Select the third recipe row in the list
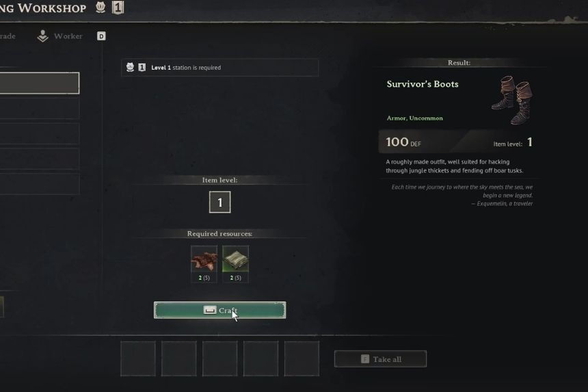Image resolution: width=588 pixels, height=392 pixels. point(40,133)
